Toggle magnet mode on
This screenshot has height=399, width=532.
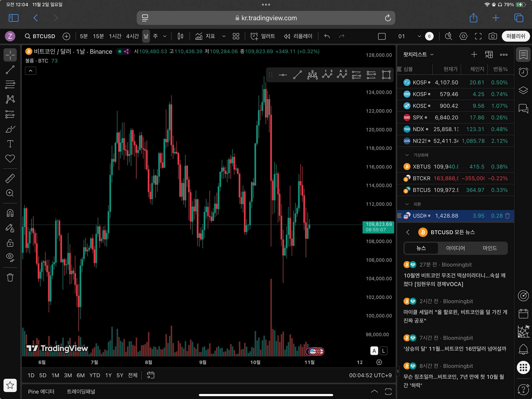[10, 213]
